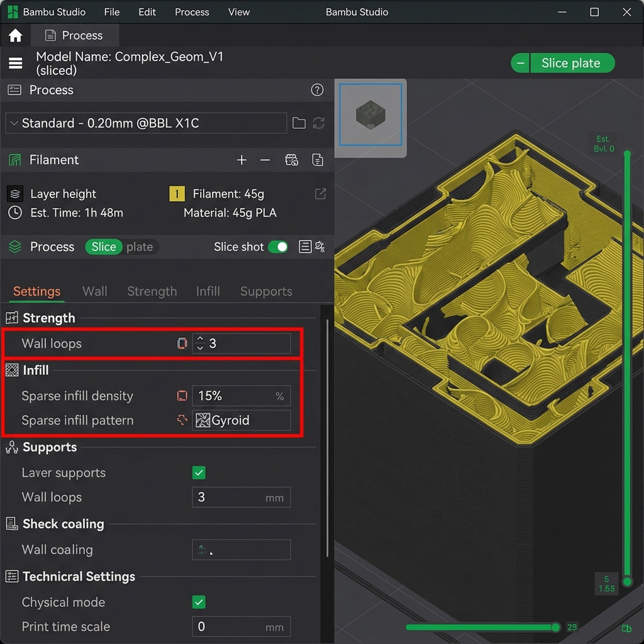Viewport: 644px width, 644px height.
Task: Click the Sparse infill pattern reset icon
Action: (182, 420)
